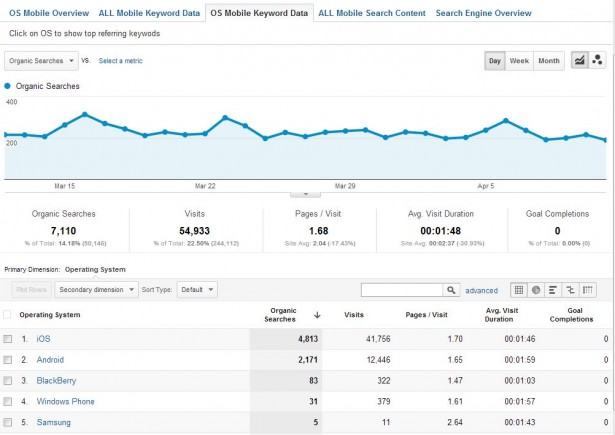615x435 pixels.
Task: Switch to line chart view
Action: point(580,60)
